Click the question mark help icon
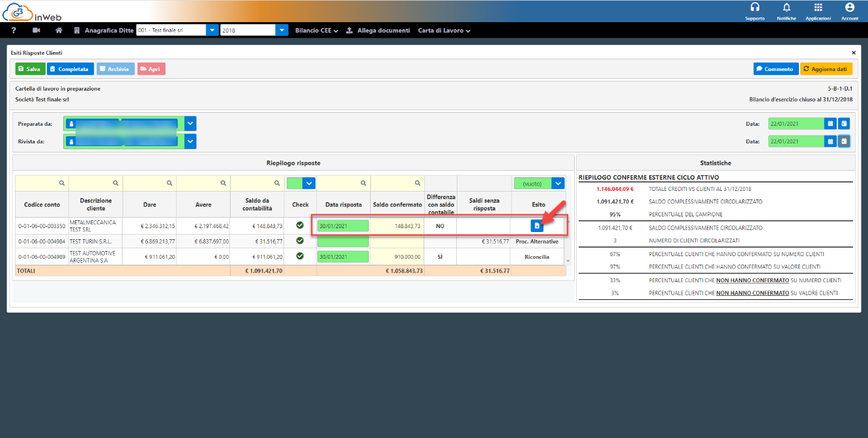 tap(14, 31)
